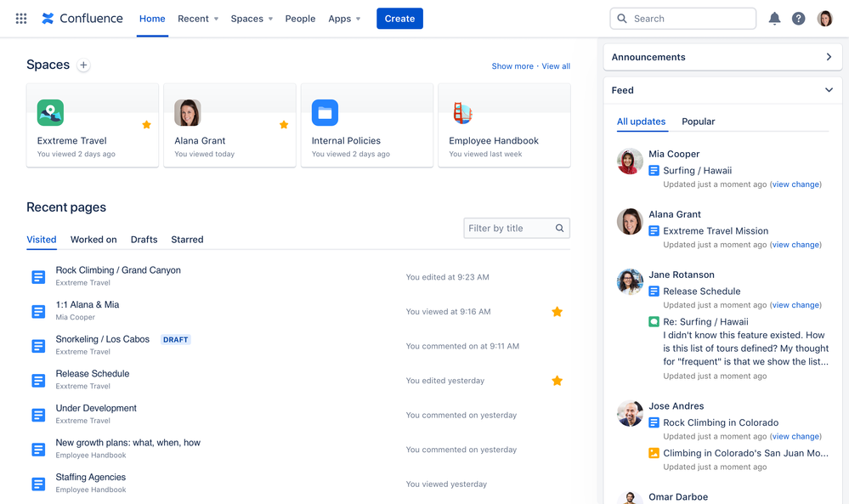
Task: Unstar the Release Schedule page
Action: pos(557,381)
